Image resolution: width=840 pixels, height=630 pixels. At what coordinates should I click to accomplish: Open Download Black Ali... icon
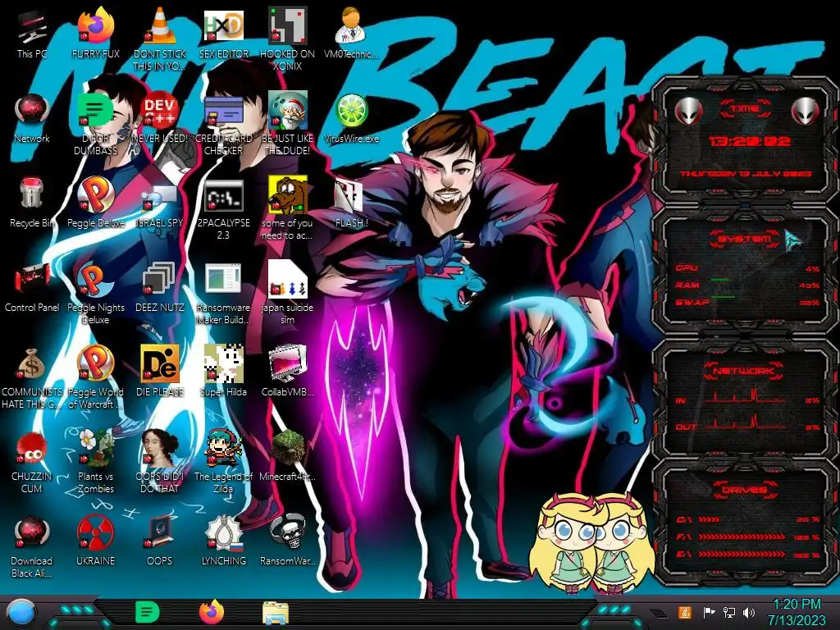click(32, 546)
